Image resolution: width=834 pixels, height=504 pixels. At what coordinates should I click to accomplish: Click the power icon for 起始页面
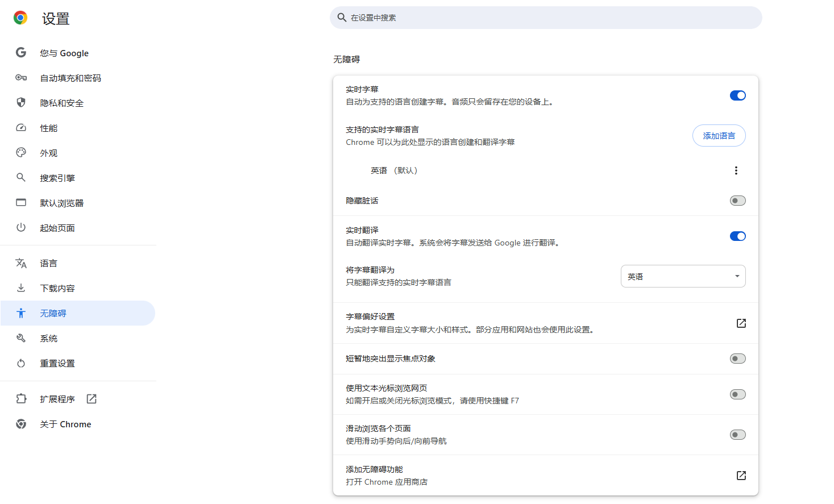(21, 228)
